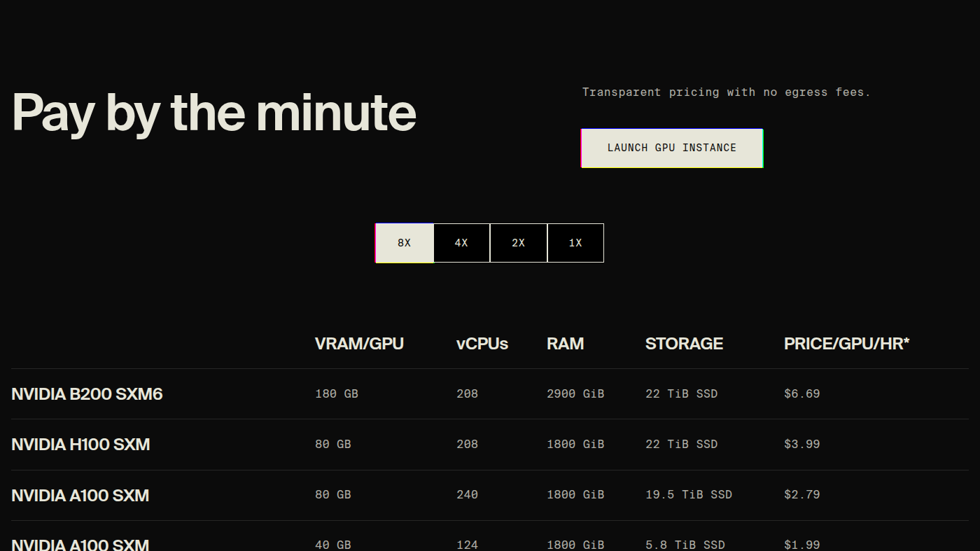Click the 124 vCPUs value
Viewport: 980px width, 551px height.
click(x=467, y=545)
